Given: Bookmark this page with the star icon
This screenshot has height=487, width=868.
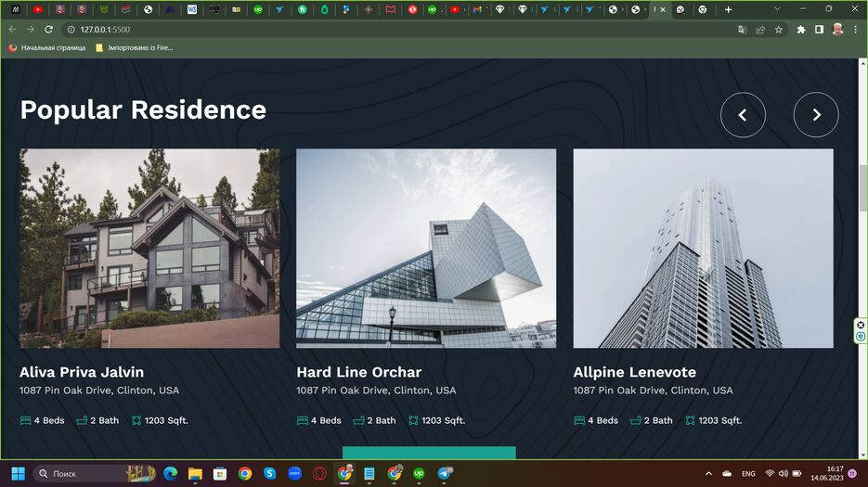Looking at the screenshot, I should pyautogui.click(x=779, y=30).
